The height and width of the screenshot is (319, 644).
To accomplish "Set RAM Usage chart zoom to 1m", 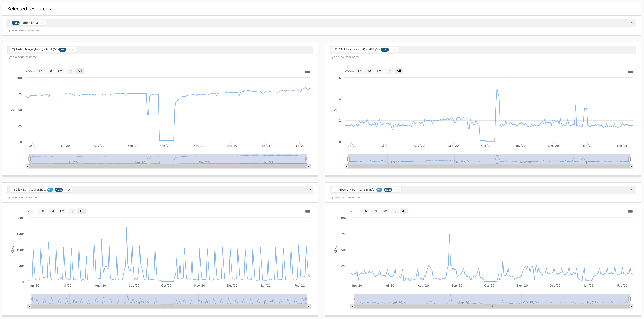I will pyautogui.click(x=60, y=71).
